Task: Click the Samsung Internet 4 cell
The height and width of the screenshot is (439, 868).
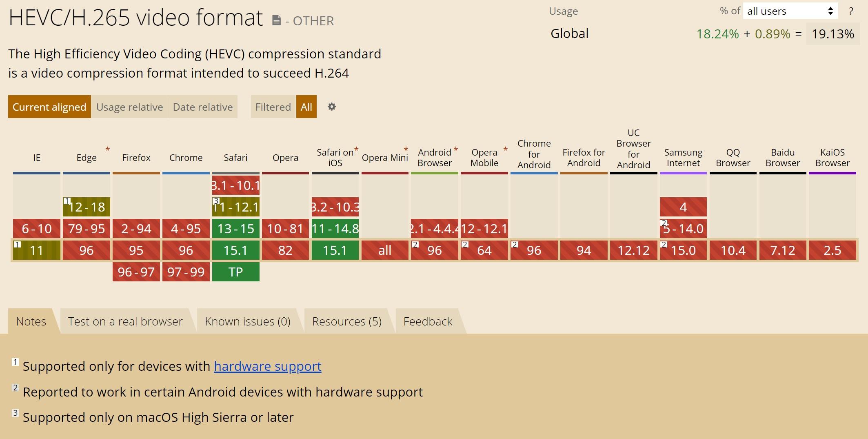Action: point(683,207)
